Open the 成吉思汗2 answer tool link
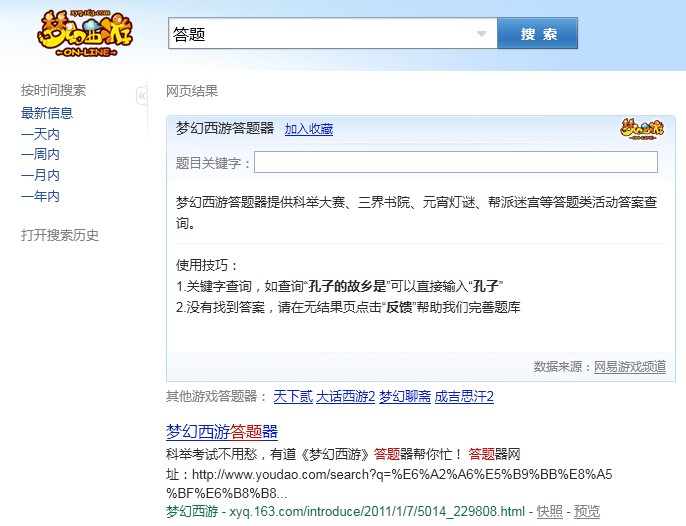Image resolution: width=686 pixels, height=526 pixels. pos(464,396)
